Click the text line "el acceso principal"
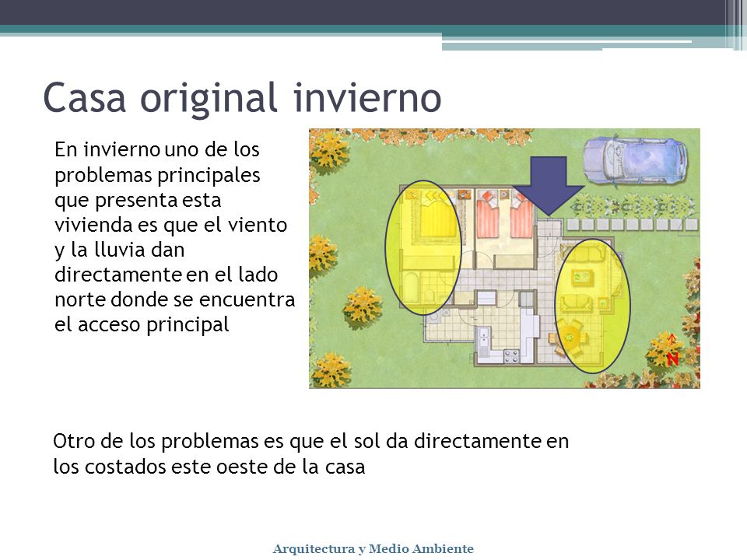The width and height of the screenshot is (747, 560). 142,325
